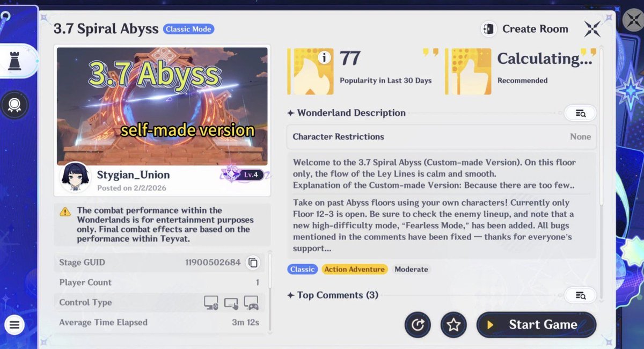Open the hamburger menu button
The height and width of the screenshot is (349, 644).
tap(14, 325)
